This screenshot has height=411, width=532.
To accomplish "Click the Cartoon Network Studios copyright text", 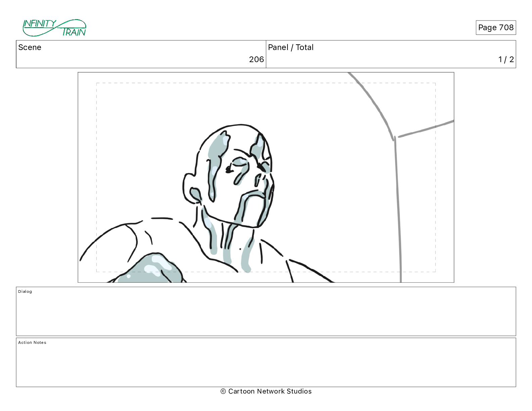I will pyautogui.click(x=266, y=391).
